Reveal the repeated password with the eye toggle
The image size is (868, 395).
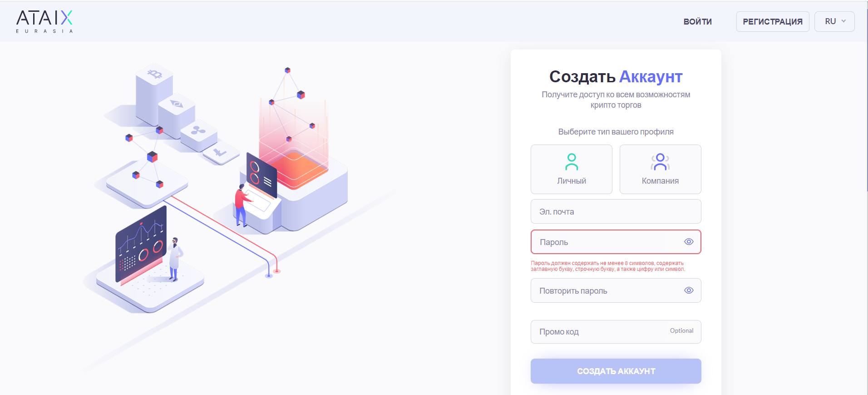coord(688,290)
